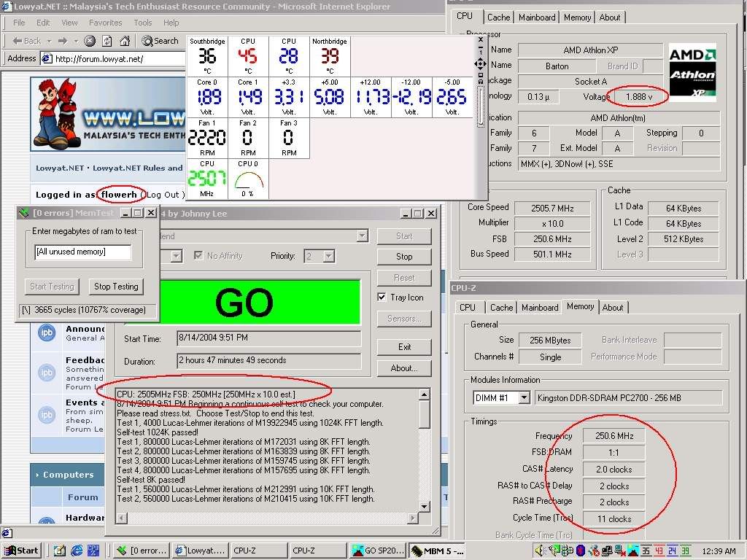The image size is (747, 560).
Task: Click the MBM tray temperature reading 43
Action: (x=659, y=551)
